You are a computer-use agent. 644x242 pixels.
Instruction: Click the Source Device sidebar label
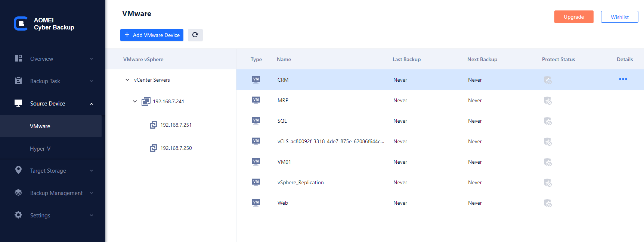click(47, 104)
